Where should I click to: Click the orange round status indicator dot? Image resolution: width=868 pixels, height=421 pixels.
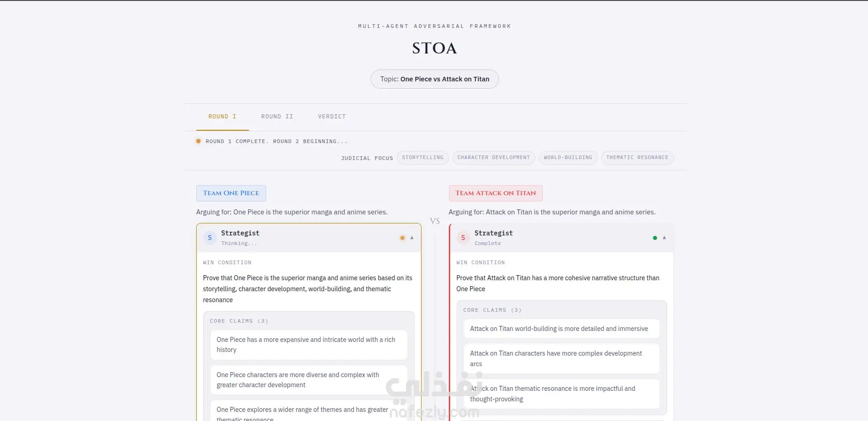(x=198, y=141)
